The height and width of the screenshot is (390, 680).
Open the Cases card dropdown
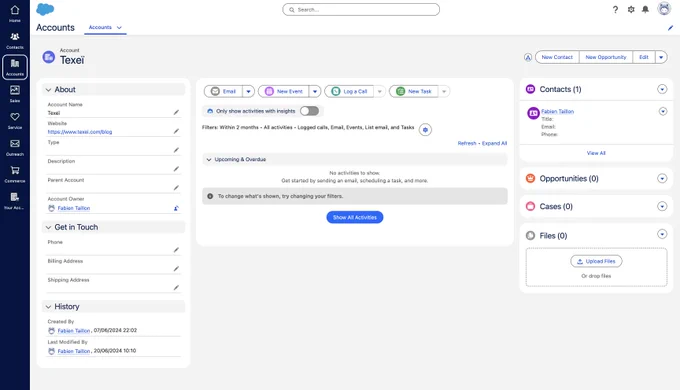point(662,206)
